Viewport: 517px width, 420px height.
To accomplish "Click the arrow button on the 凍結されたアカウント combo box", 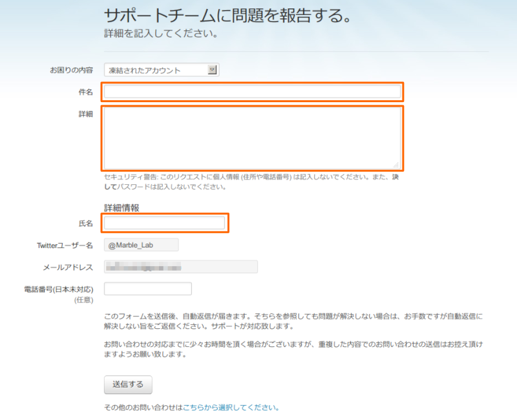I will (212, 70).
